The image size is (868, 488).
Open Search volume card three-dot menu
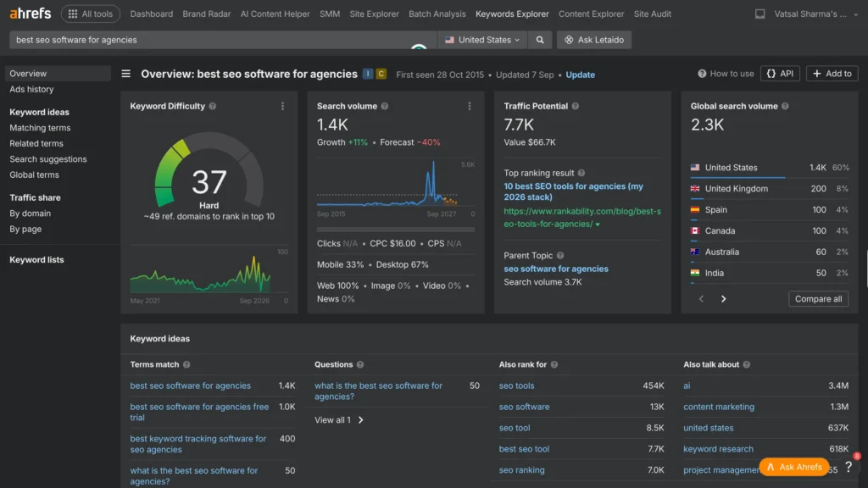(x=470, y=106)
